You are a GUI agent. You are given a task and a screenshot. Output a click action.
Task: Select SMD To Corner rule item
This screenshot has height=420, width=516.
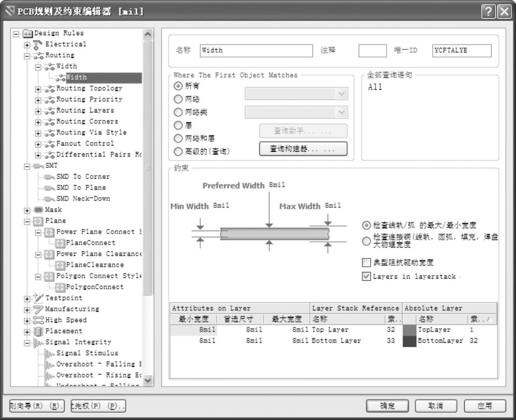[83, 177]
